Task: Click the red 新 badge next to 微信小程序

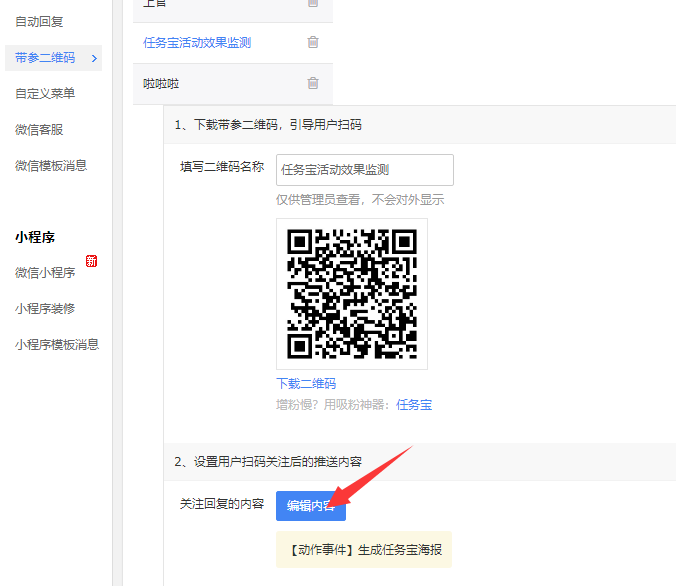Action: (91, 261)
